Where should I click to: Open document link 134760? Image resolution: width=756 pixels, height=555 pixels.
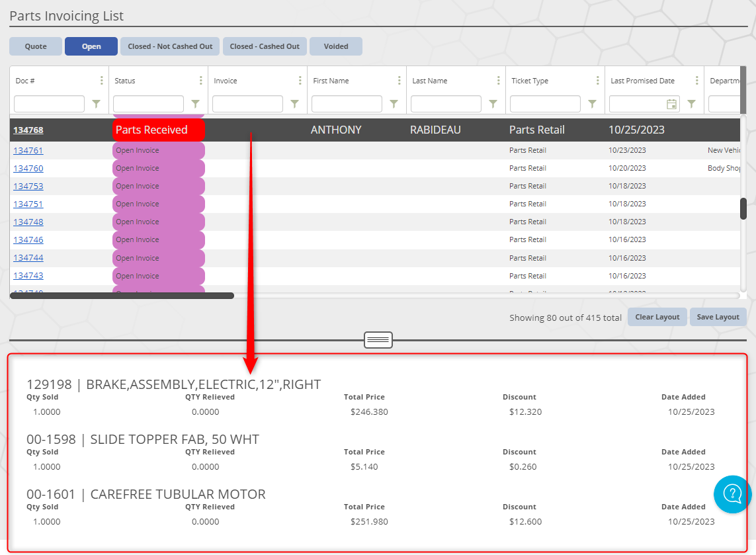pyautogui.click(x=28, y=168)
